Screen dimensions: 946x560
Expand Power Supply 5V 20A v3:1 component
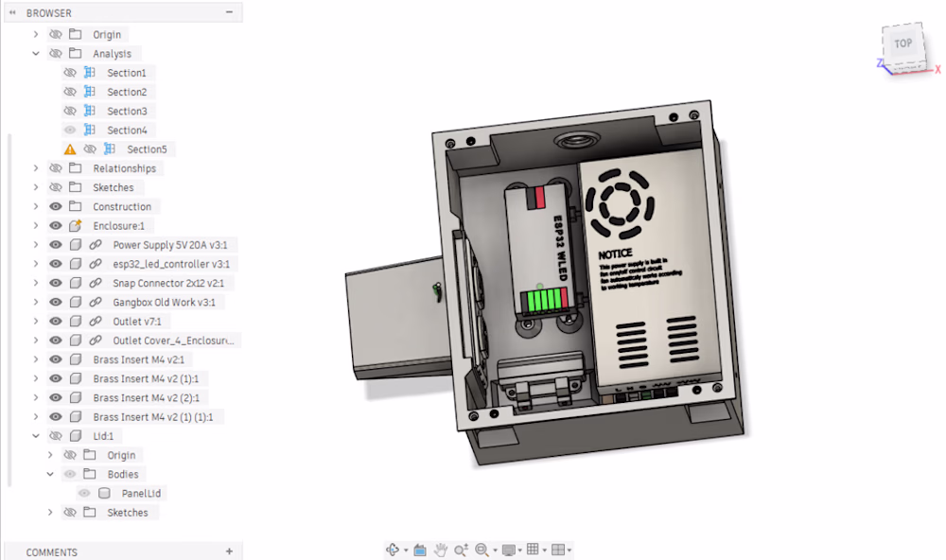pyautogui.click(x=36, y=245)
